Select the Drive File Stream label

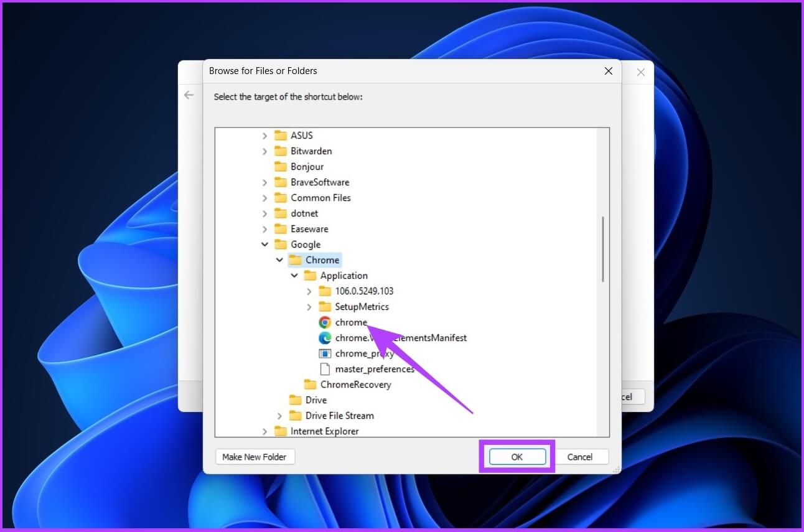(340, 416)
